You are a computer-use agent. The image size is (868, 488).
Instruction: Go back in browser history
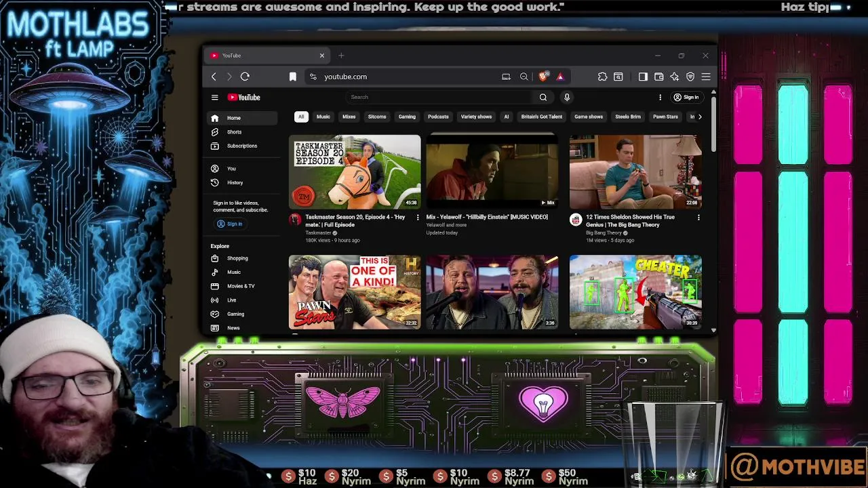coord(214,77)
